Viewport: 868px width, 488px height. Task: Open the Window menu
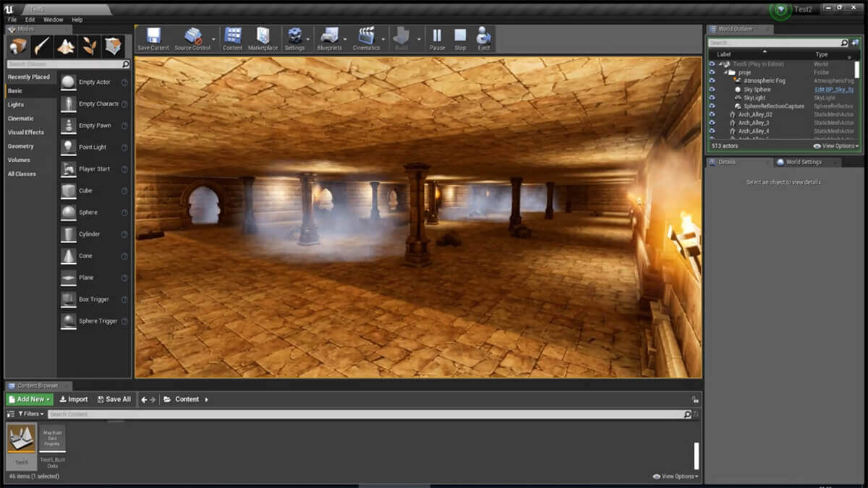pyautogui.click(x=53, y=20)
